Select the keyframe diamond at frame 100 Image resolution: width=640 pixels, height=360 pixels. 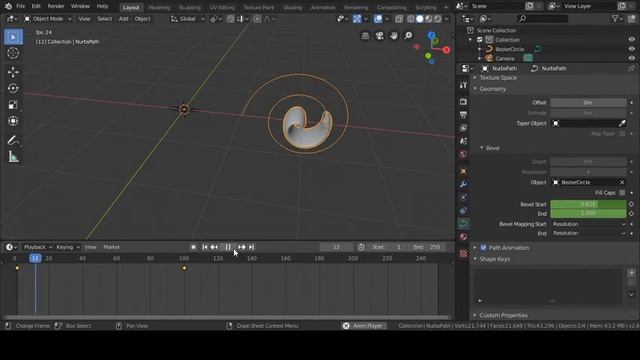184,268
